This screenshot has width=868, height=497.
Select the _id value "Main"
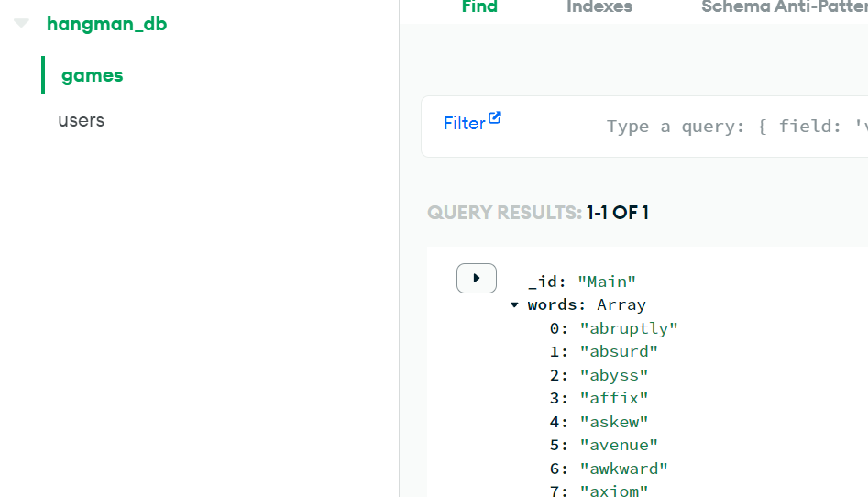(x=607, y=282)
